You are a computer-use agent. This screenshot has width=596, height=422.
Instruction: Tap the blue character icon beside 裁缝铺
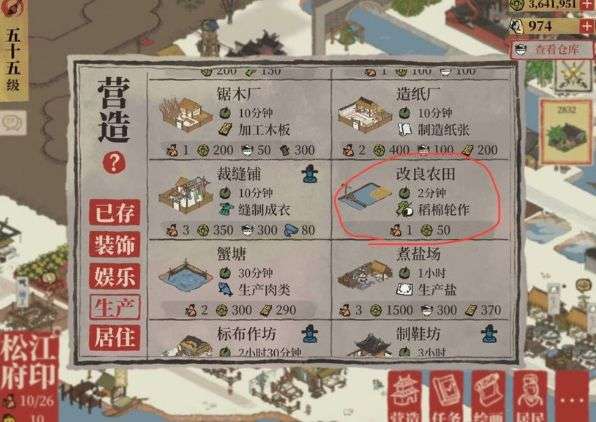pyautogui.click(x=311, y=174)
